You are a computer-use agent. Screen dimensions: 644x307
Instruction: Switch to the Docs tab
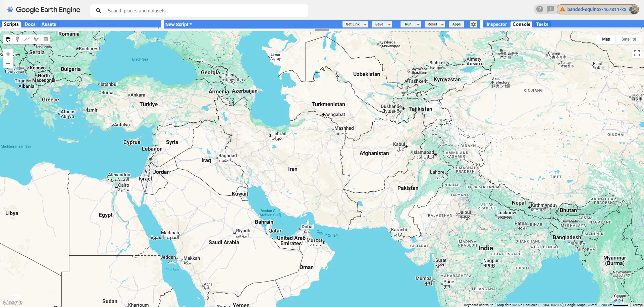[30, 24]
